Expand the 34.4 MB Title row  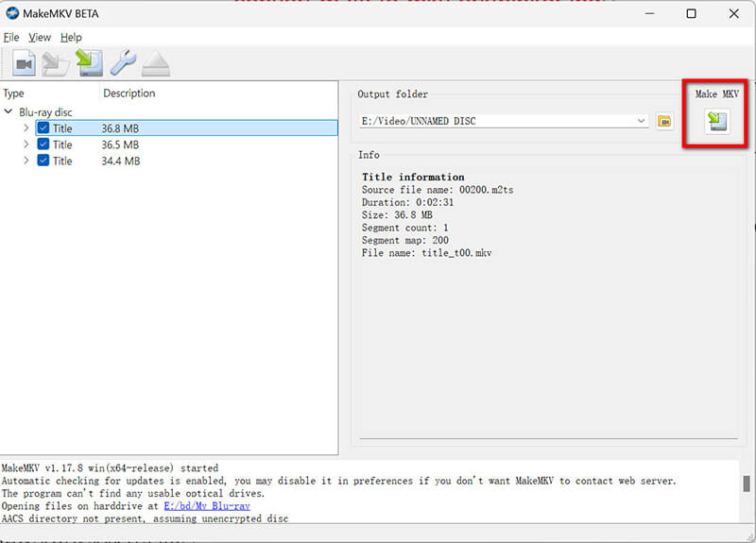[26, 161]
